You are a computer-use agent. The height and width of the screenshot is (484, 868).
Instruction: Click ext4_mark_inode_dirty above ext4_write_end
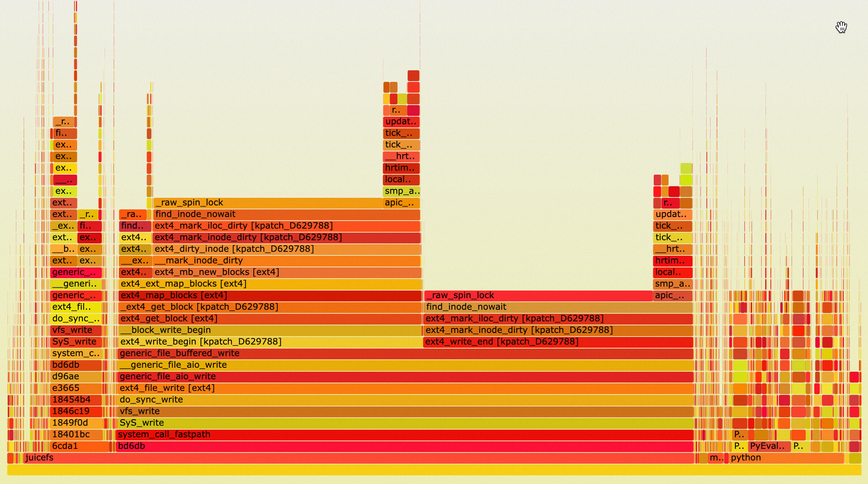coord(558,330)
